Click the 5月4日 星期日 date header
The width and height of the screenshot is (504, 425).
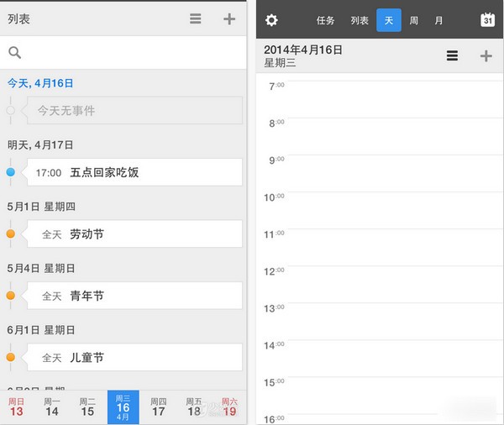(x=41, y=268)
